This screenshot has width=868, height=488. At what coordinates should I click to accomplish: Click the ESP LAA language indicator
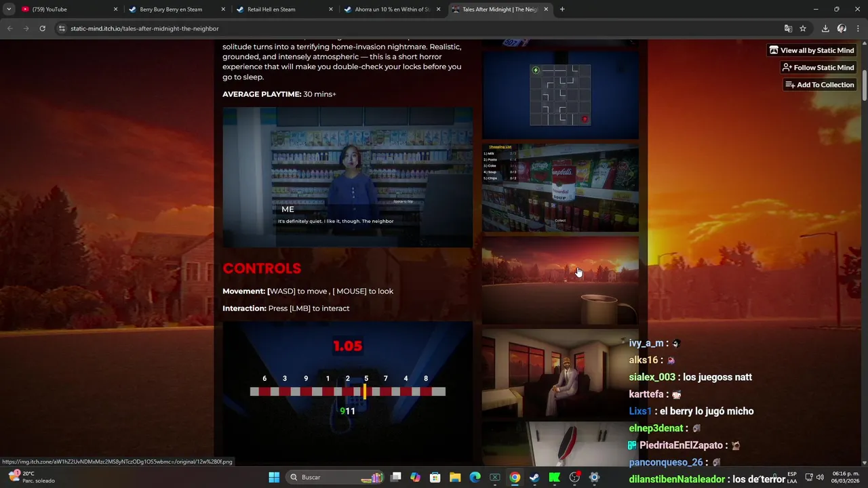pyautogui.click(x=791, y=477)
